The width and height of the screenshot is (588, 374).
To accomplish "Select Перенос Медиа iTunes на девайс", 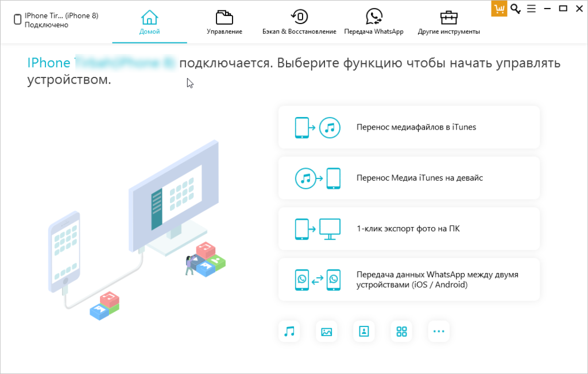I will [x=409, y=178].
